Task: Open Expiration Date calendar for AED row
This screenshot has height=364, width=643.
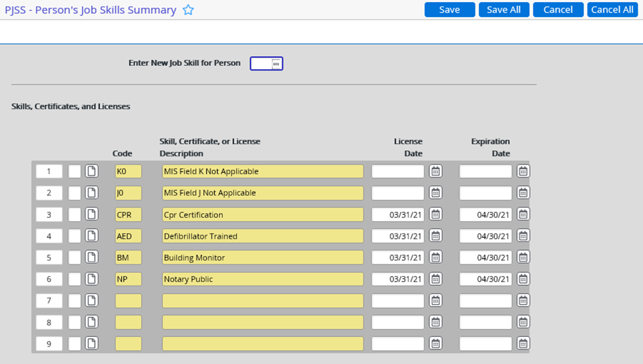Action: click(x=523, y=236)
